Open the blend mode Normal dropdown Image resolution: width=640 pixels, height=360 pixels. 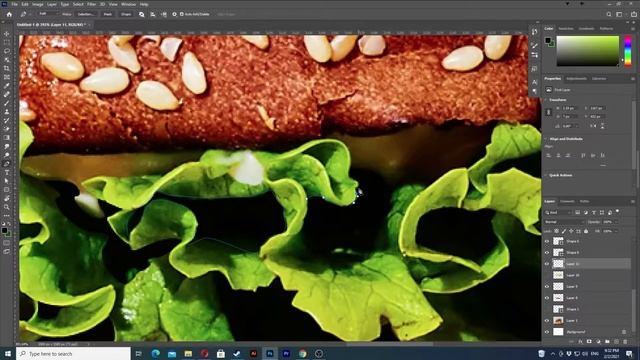click(564, 222)
